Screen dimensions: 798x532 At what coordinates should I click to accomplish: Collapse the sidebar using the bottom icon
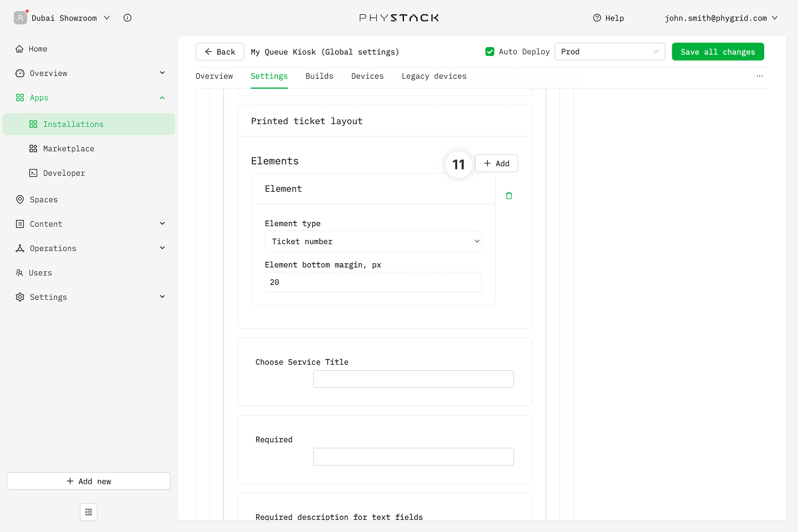pyautogui.click(x=89, y=512)
